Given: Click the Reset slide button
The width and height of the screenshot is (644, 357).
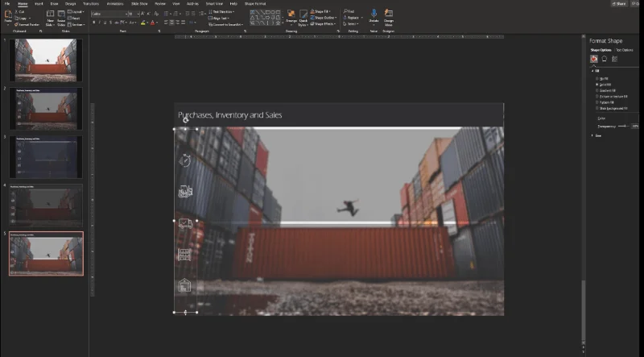Looking at the screenshot, I should (x=74, y=18).
